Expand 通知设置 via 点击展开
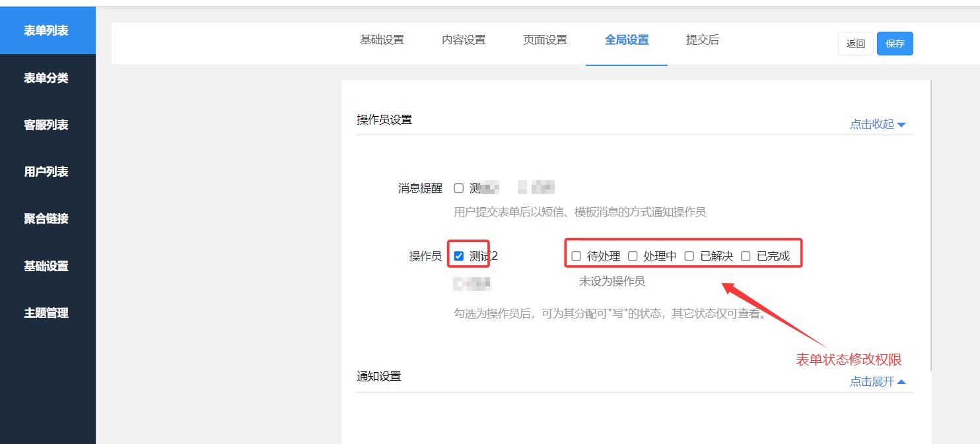Viewport: 980px width, 444px height. [877, 381]
